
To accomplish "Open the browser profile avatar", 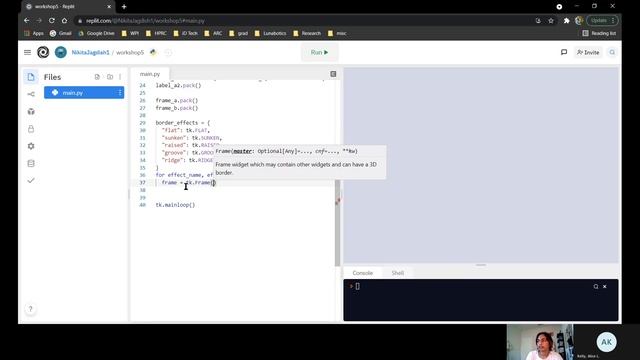I will pyautogui.click(x=578, y=20).
